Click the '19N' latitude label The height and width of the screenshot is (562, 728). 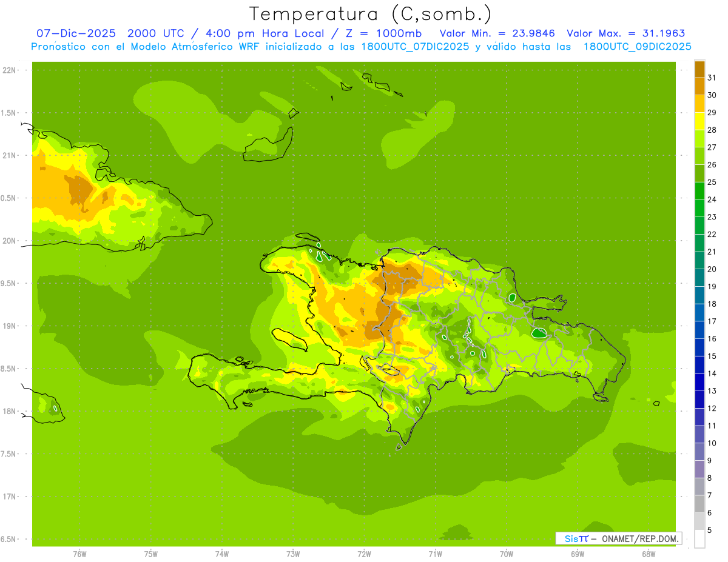10,326
